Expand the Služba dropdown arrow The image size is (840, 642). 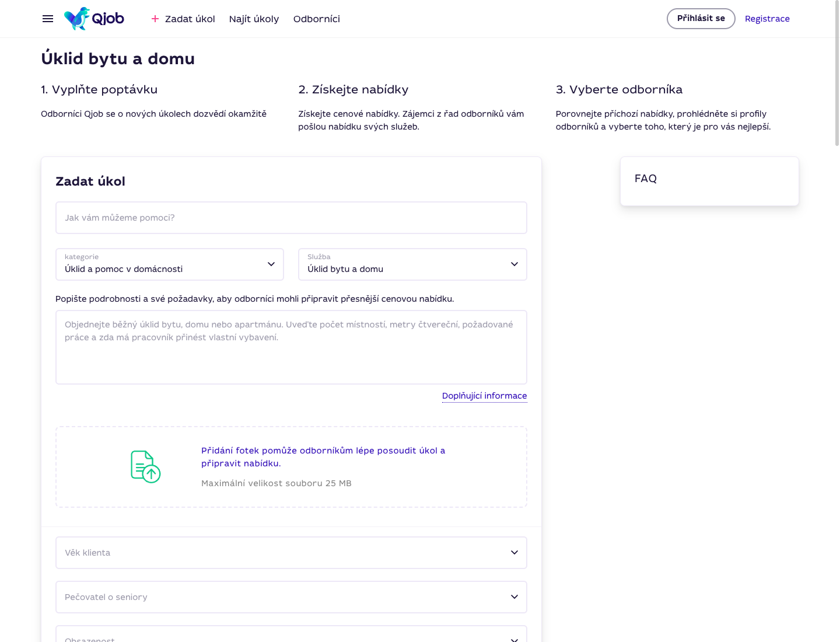coord(514,264)
